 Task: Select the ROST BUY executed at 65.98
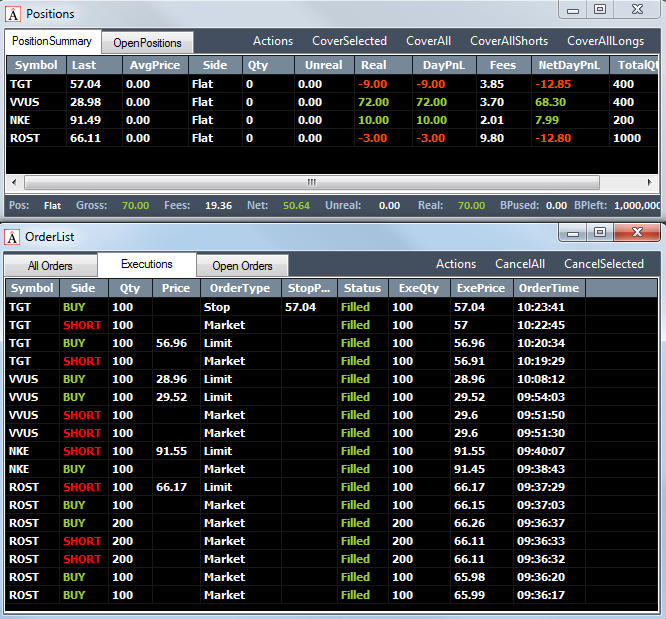pos(332,577)
